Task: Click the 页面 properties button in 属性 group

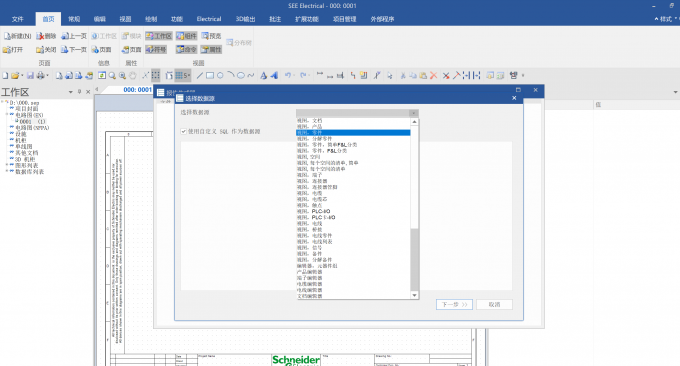Action: point(131,49)
